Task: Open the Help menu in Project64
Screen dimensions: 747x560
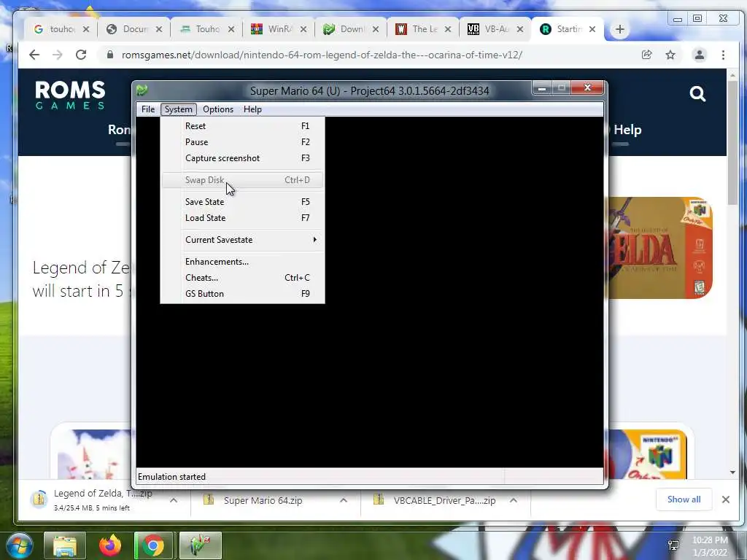Action: (x=252, y=109)
